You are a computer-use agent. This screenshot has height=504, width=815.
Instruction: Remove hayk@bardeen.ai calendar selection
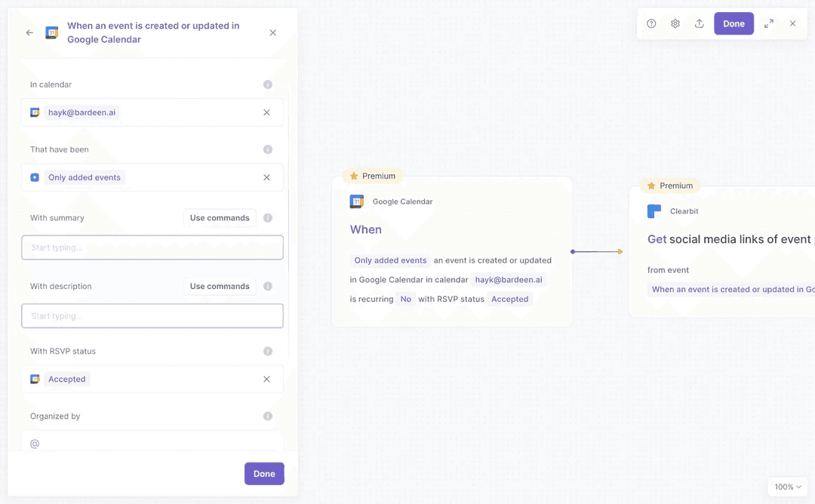(266, 112)
